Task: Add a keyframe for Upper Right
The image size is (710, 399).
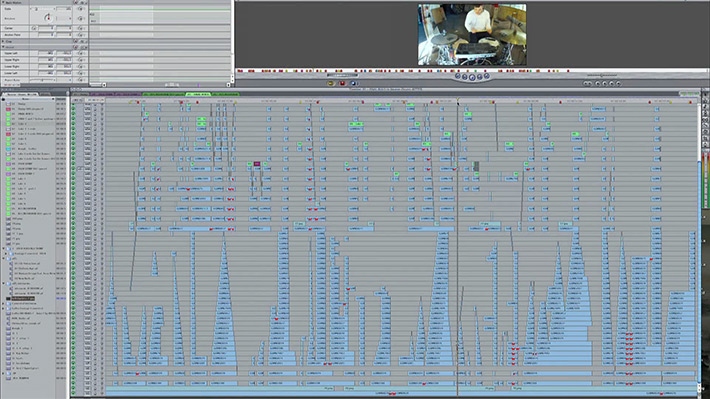Action: pos(81,60)
